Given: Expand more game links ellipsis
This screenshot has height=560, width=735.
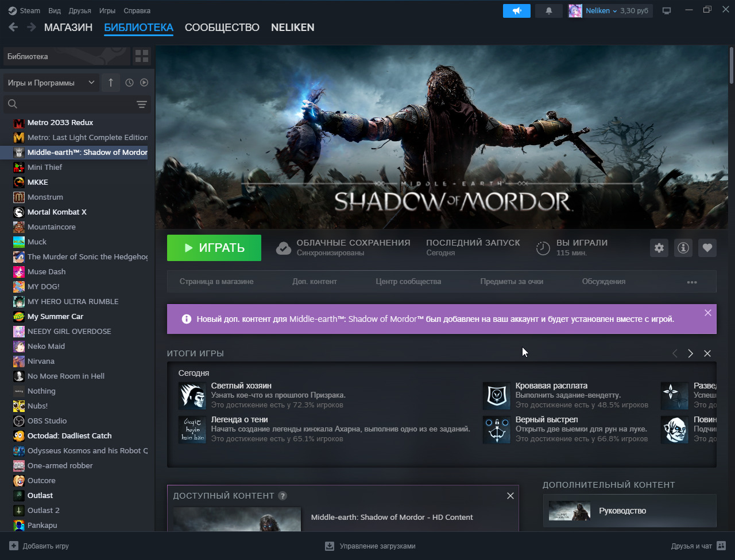Looking at the screenshot, I should [692, 282].
